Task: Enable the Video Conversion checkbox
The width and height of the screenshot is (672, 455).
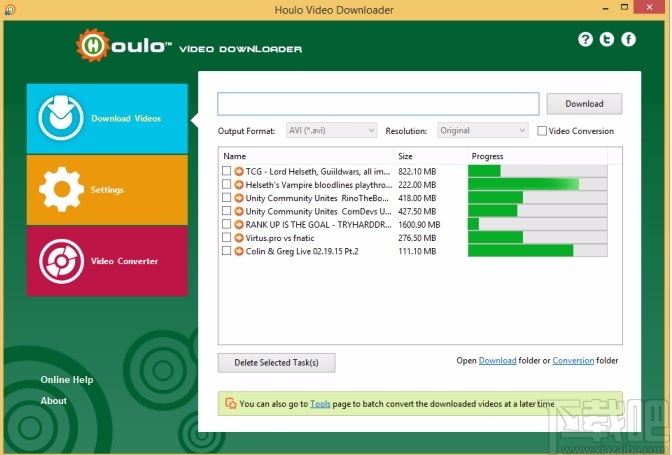Action: tap(542, 131)
